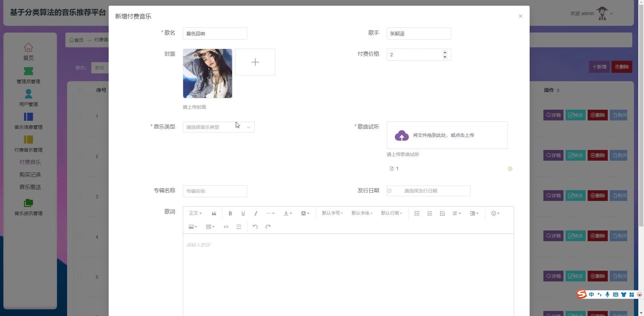Click the 点击上传 link
Viewport: 644px width, 316px height.
click(x=465, y=135)
